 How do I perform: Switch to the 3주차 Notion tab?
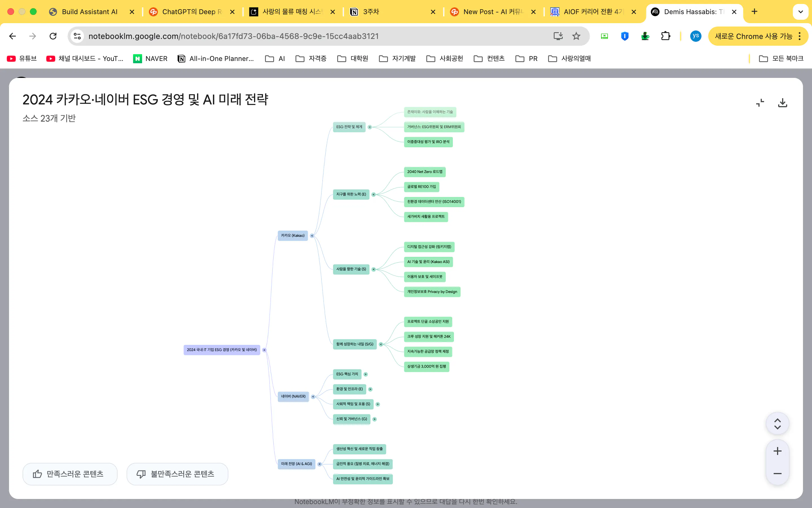(392, 12)
